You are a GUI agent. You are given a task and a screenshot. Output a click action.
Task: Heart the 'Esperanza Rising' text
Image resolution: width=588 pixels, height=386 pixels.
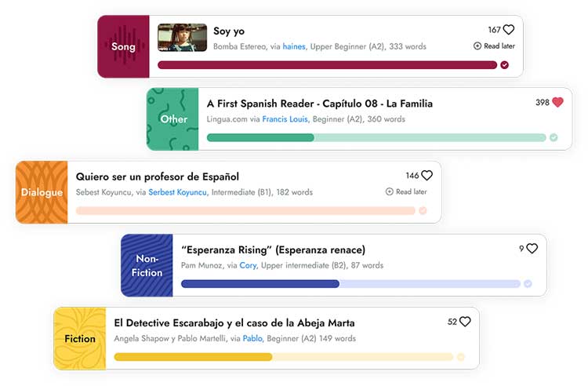pos(532,249)
